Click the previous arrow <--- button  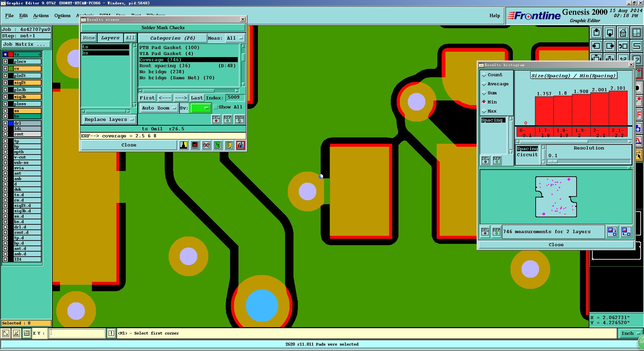tap(165, 98)
